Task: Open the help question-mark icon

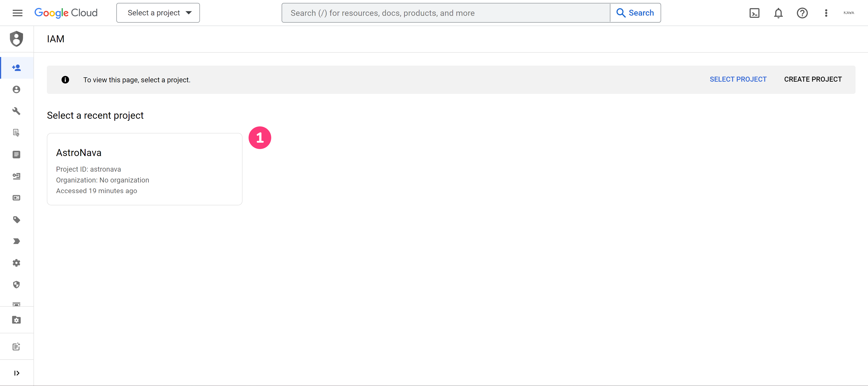Action: pyautogui.click(x=802, y=13)
